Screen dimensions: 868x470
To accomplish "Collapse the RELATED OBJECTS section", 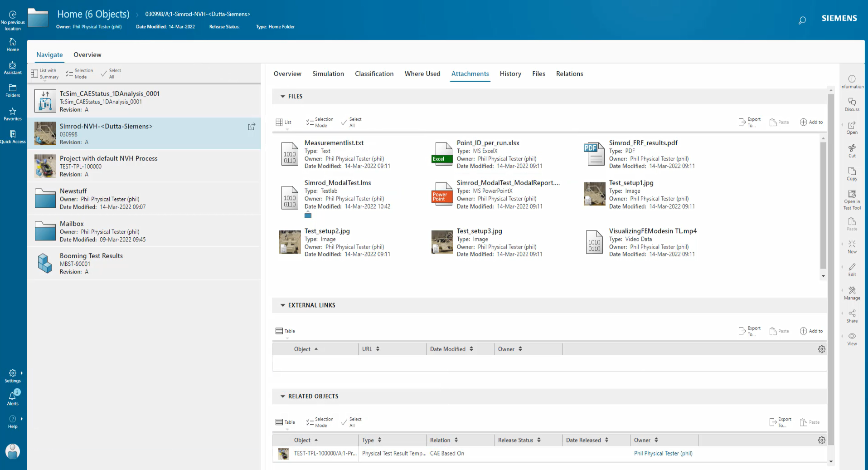I will (x=282, y=396).
